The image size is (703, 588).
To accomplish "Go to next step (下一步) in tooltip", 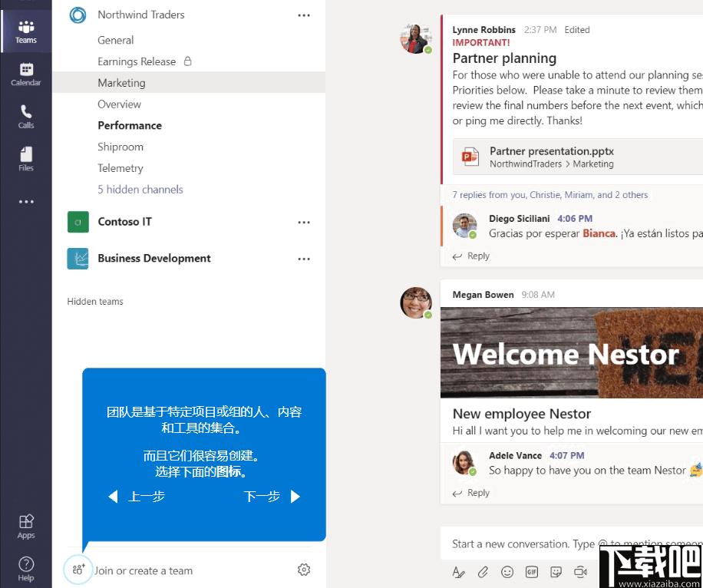I will 272,497.
